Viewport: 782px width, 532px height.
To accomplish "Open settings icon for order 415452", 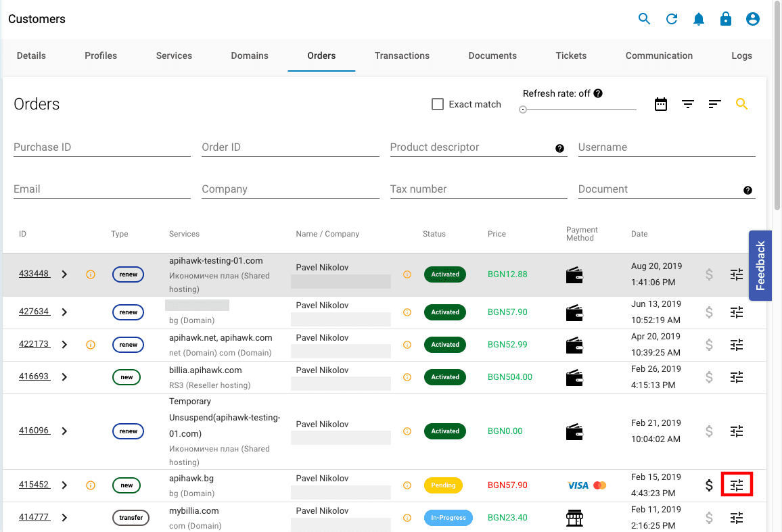I will [737, 485].
